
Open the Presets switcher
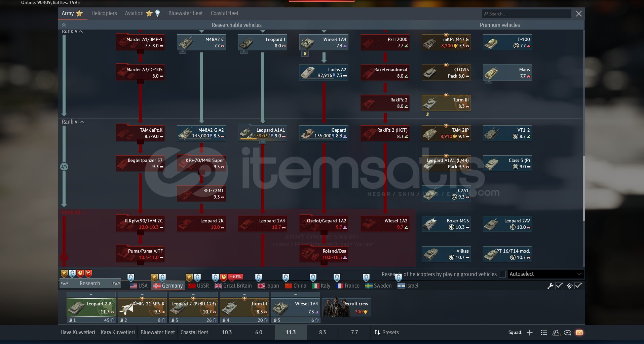click(x=387, y=333)
